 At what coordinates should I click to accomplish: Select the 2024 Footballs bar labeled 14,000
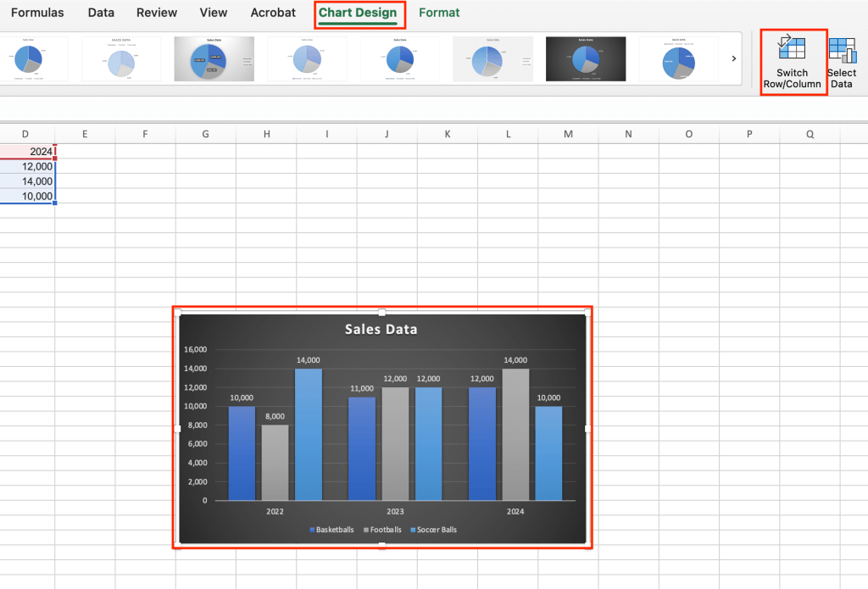[515, 435]
